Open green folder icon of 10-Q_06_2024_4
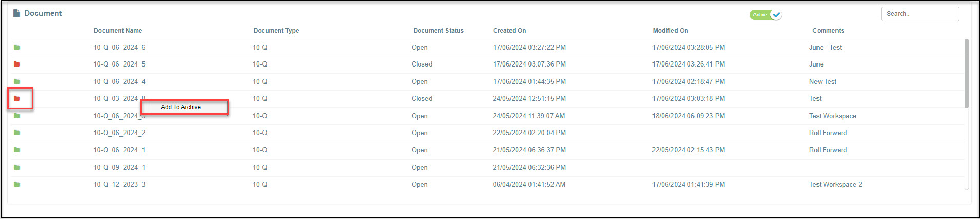Image resolution: width=980 pixels, height=219 pixels. coord(17,81)
